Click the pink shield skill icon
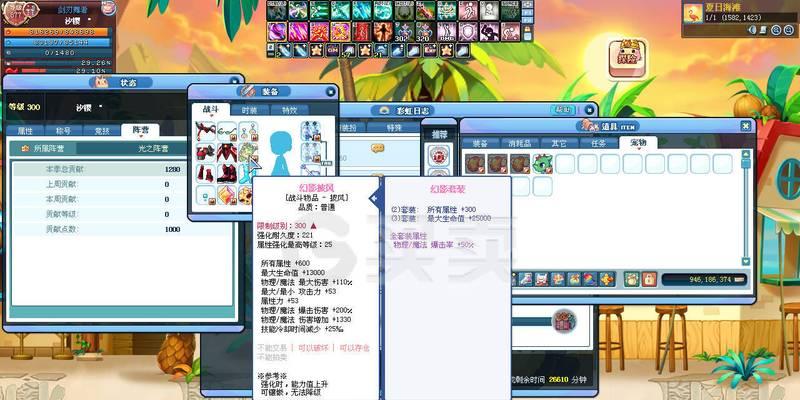The height and width of the screenshot is (400, 800). pos(467,32)
